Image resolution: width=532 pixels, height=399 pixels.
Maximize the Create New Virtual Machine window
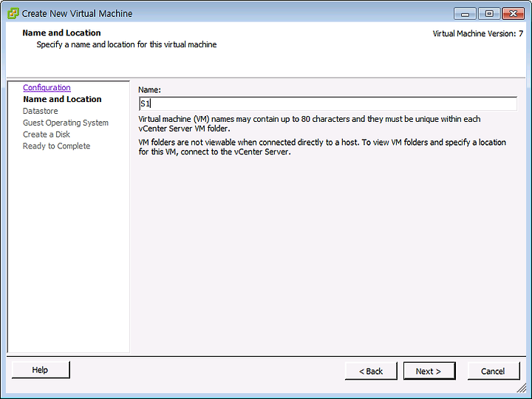[x=489, y=14]
